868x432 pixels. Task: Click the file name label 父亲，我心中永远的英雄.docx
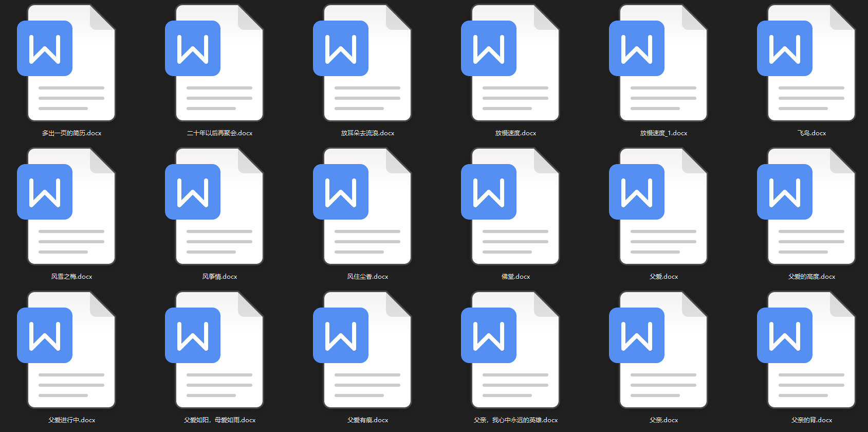click(516, 420)
